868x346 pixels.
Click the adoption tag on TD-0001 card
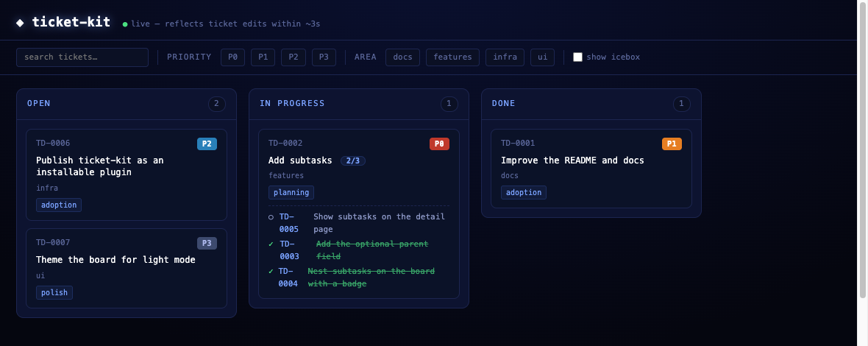524,192
